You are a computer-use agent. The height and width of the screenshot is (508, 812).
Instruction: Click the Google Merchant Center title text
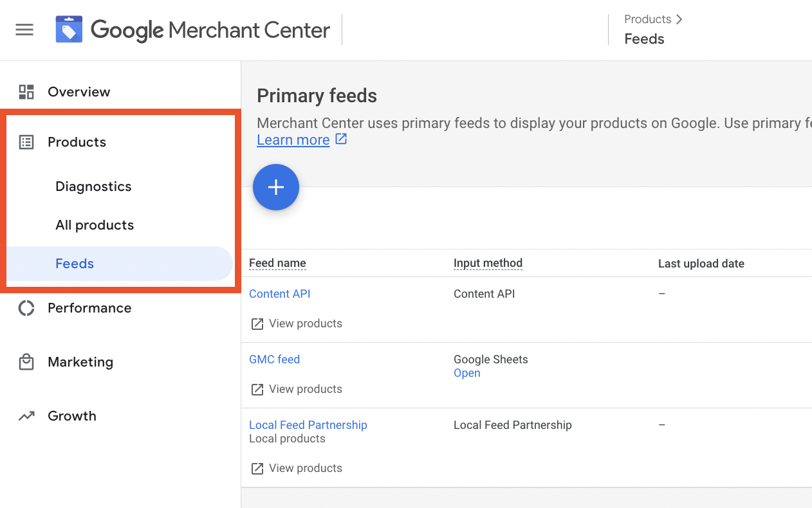[x=210, y=30]
